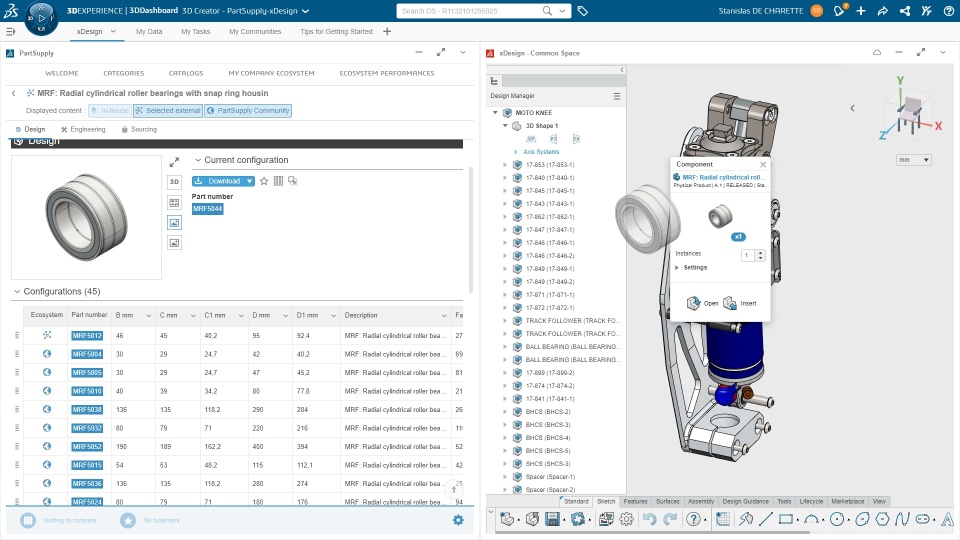The height and width of the screenshot is (540, 960).
Task: Open the Description column dropdown
Action: point(444,316)
